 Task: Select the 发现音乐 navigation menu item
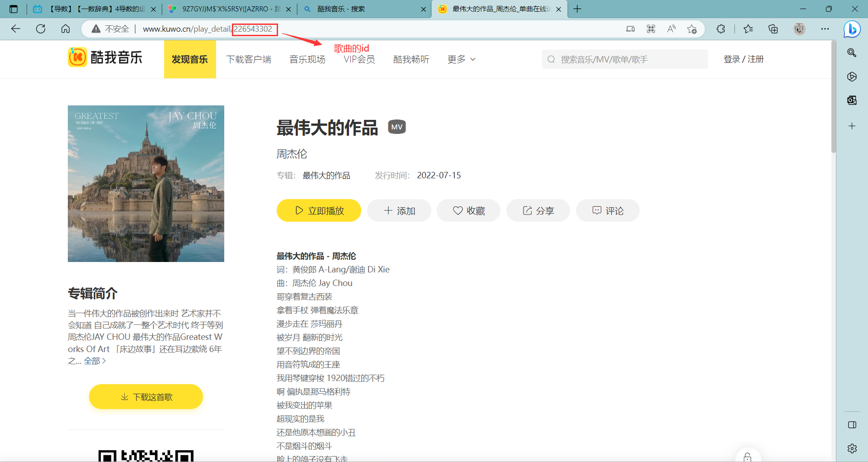point(190,59)
